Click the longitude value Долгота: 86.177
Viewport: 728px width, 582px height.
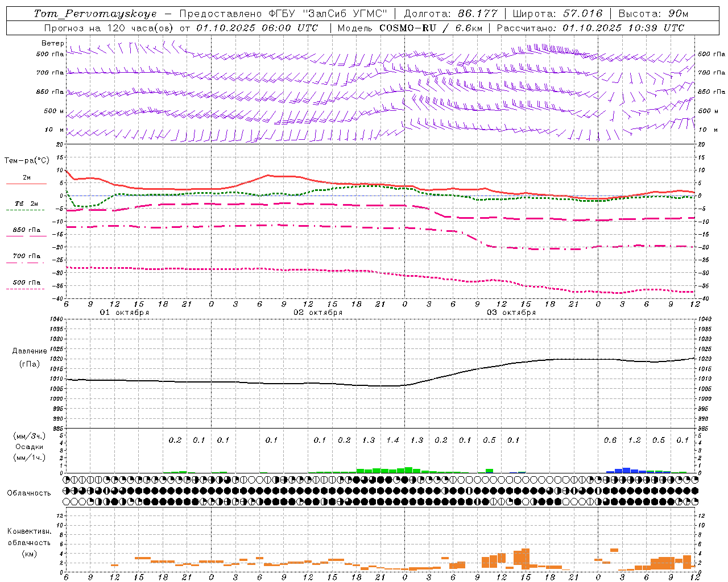click(x=450, y=14)
